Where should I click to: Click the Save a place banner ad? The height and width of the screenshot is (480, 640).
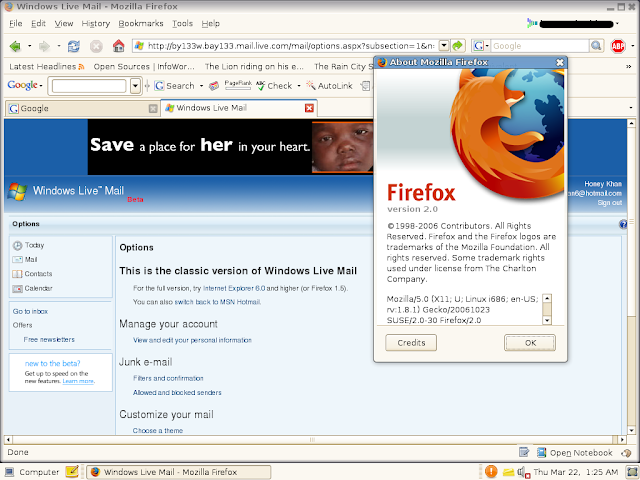(x=231, y=147)
